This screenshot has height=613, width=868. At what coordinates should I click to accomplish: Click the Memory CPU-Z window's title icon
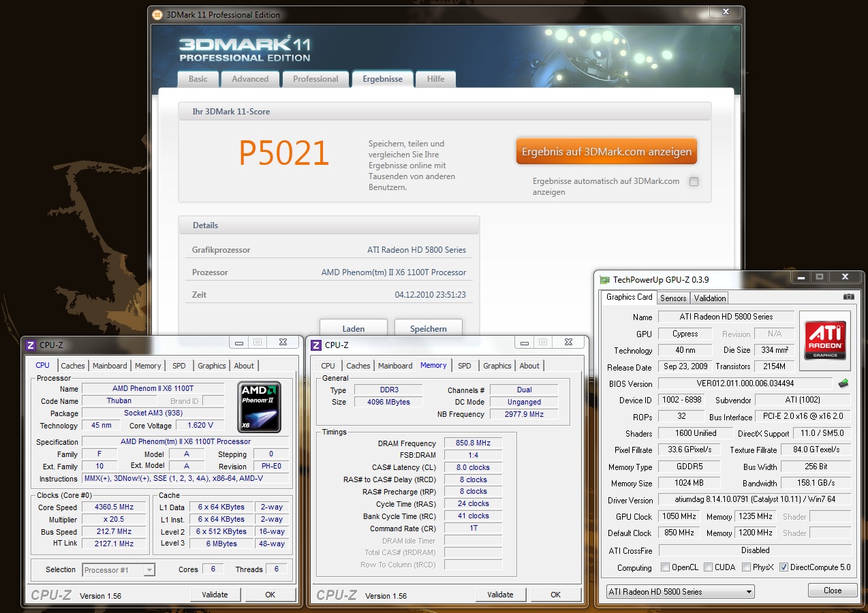(x=316, y=345)
